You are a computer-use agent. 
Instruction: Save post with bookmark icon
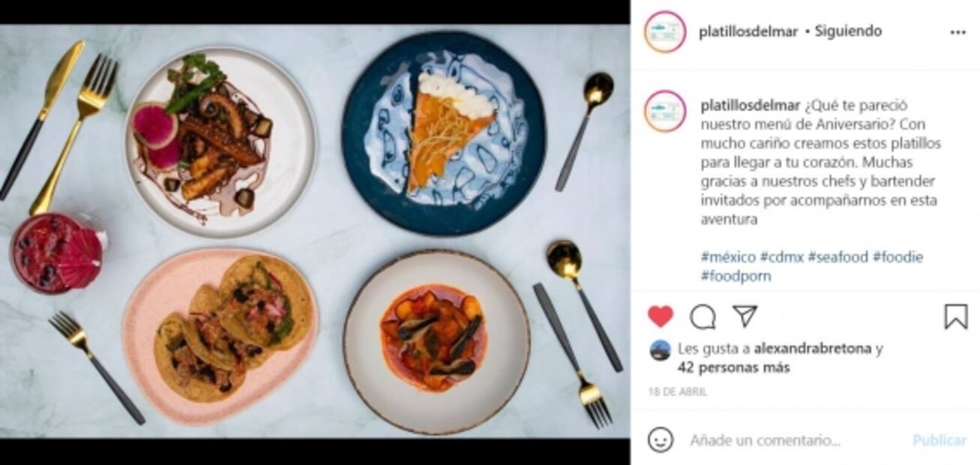(x=955, y=316)
